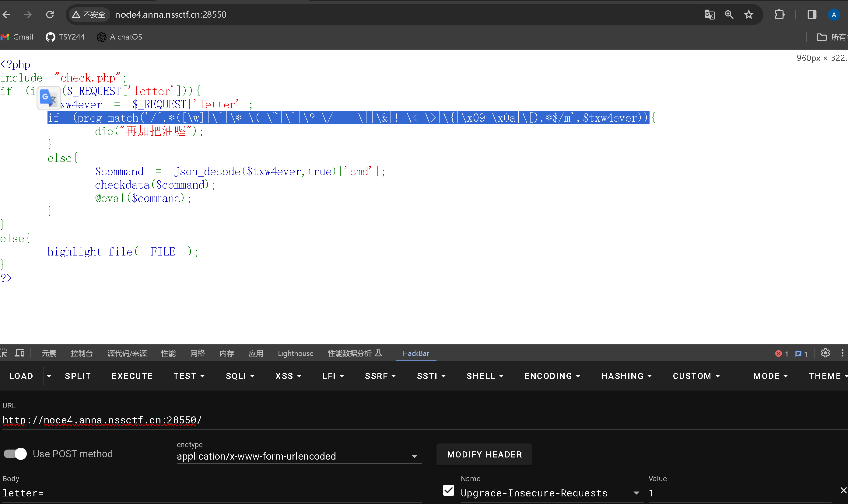This screenshot has height=504, width=848.
Task: Bookmark this page with the star icon
Action: (748, 15)
